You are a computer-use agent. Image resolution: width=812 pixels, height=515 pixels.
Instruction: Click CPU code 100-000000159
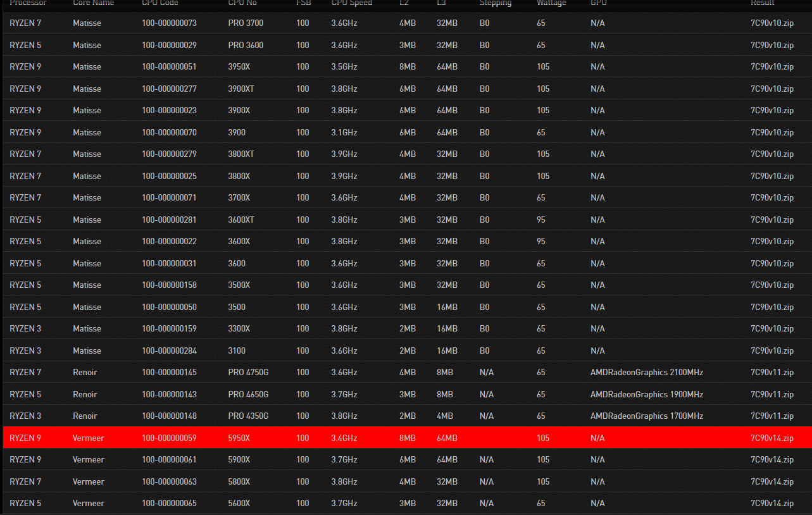click(169, 328)
